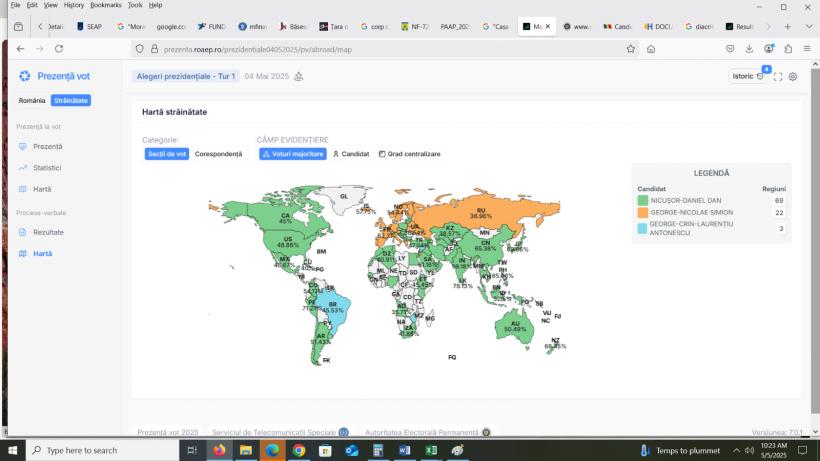Open the Edit menu
This screenshot has height=461, width=820.
32,5
